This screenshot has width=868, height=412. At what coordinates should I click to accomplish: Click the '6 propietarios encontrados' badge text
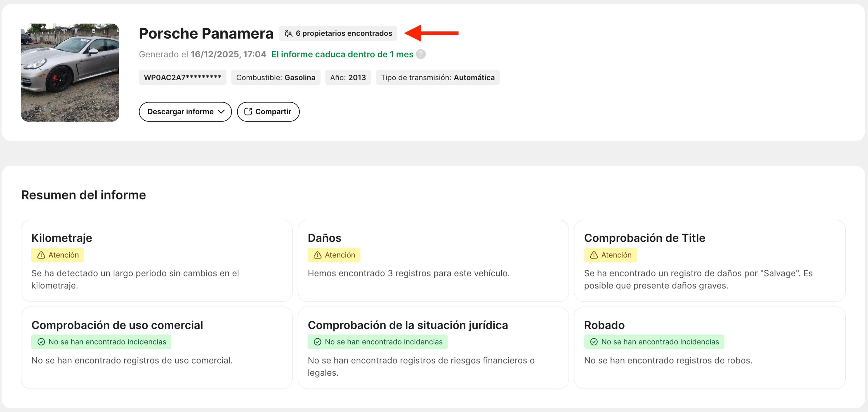344,33
